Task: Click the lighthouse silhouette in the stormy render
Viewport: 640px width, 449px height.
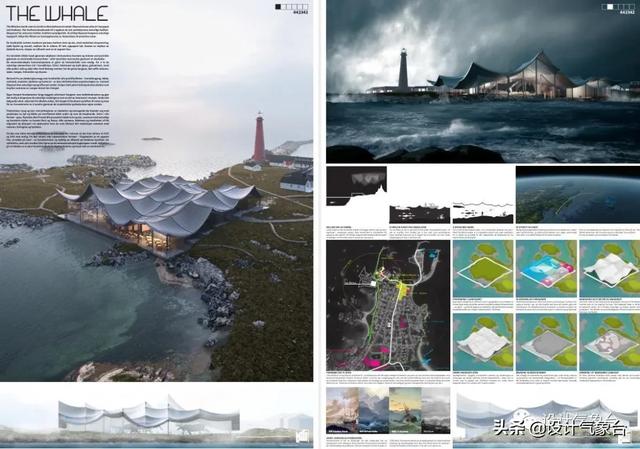Action: tap(404, 69)
